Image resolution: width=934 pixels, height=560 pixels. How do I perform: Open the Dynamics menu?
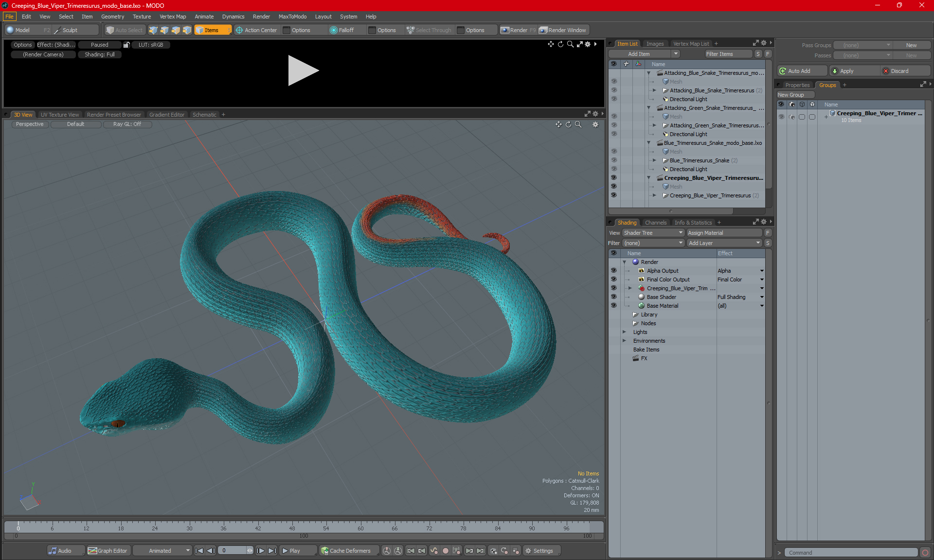pos(233,17)
